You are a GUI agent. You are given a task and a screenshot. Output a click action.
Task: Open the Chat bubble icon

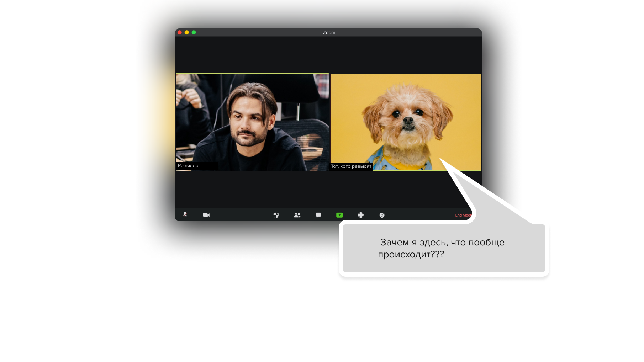[318, 215]
